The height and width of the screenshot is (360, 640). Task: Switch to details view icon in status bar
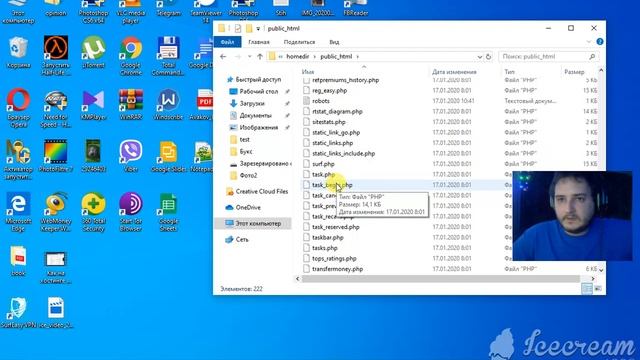point(587,289)
